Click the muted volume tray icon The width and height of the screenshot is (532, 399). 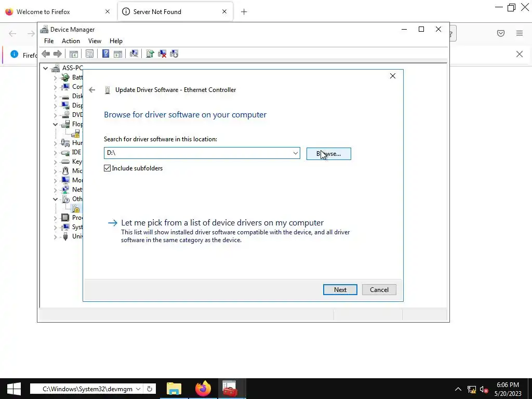[484, 389]
